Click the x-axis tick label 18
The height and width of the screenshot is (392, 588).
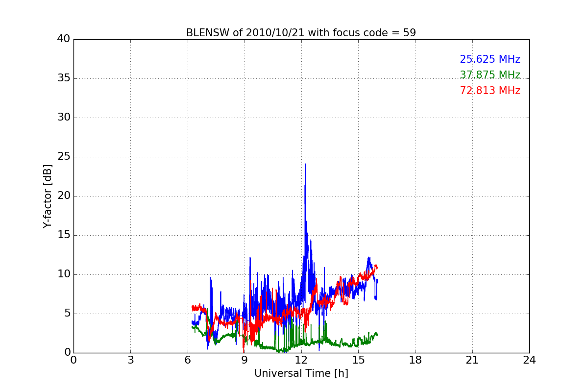416,360
